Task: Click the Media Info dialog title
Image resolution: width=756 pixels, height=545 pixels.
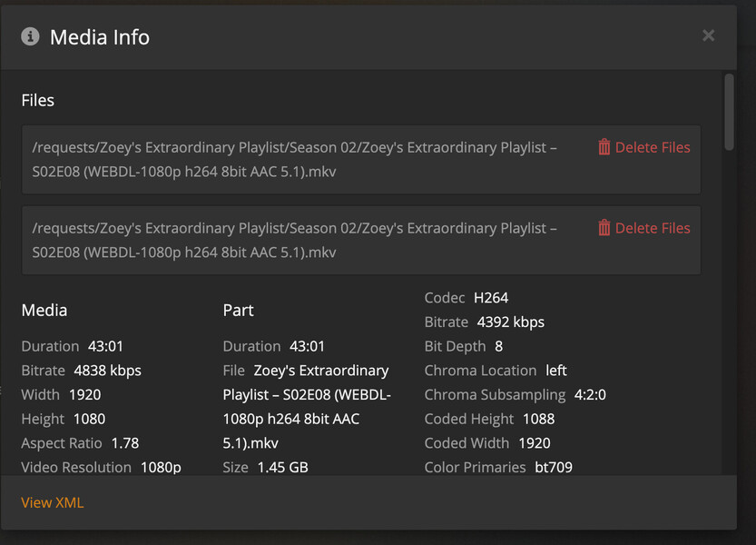Action: click(x=100, y=37)
